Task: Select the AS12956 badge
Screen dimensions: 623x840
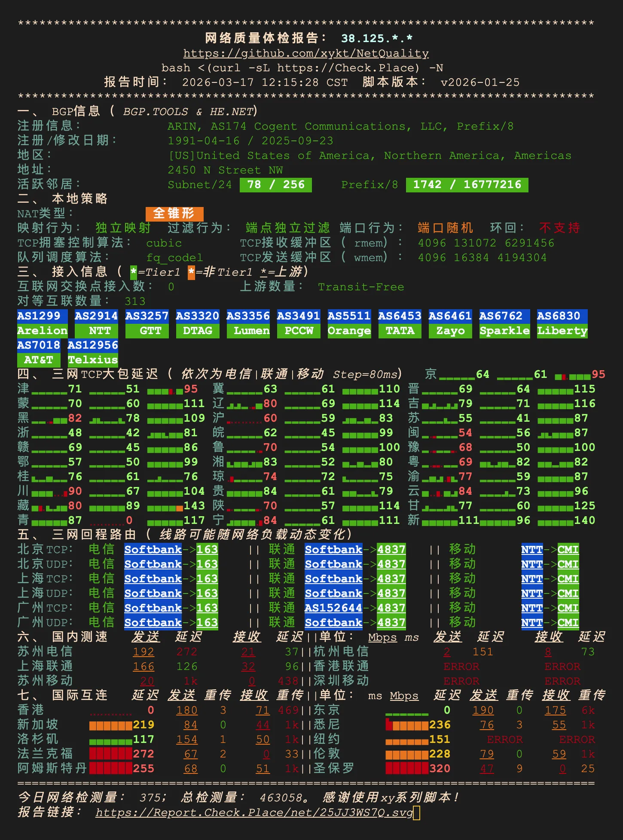Action: click(x=93, y=345)
